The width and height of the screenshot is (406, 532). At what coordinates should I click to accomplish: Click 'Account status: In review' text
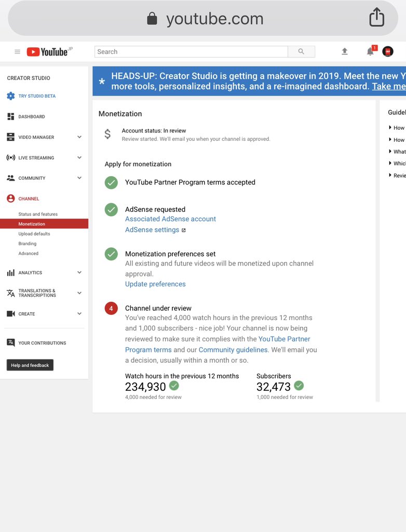[154, 130]
